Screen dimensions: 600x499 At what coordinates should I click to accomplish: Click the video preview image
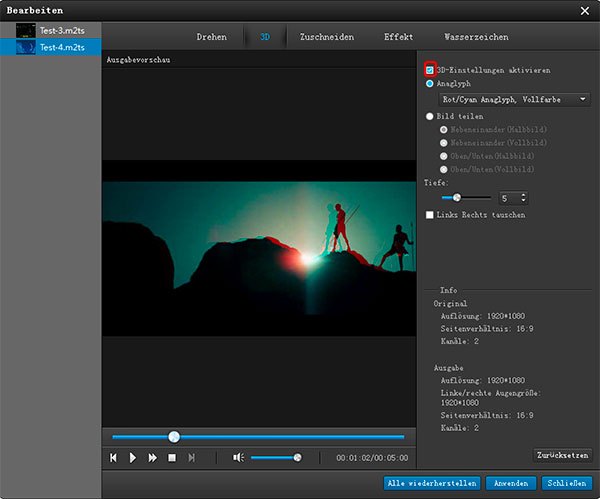[x=259, y=248]
